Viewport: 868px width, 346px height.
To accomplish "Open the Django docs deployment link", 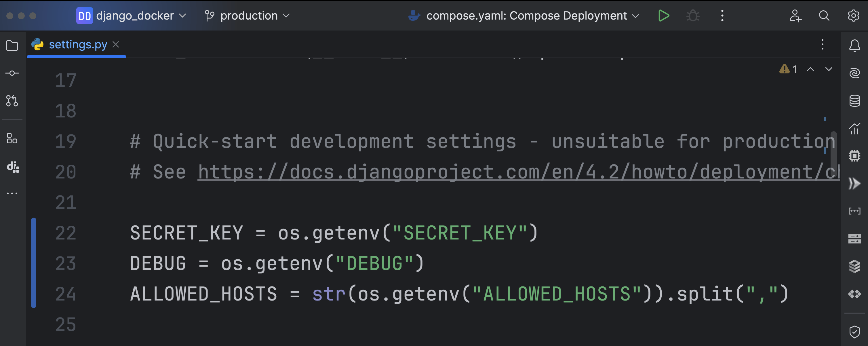I will [x=505, y=172].
